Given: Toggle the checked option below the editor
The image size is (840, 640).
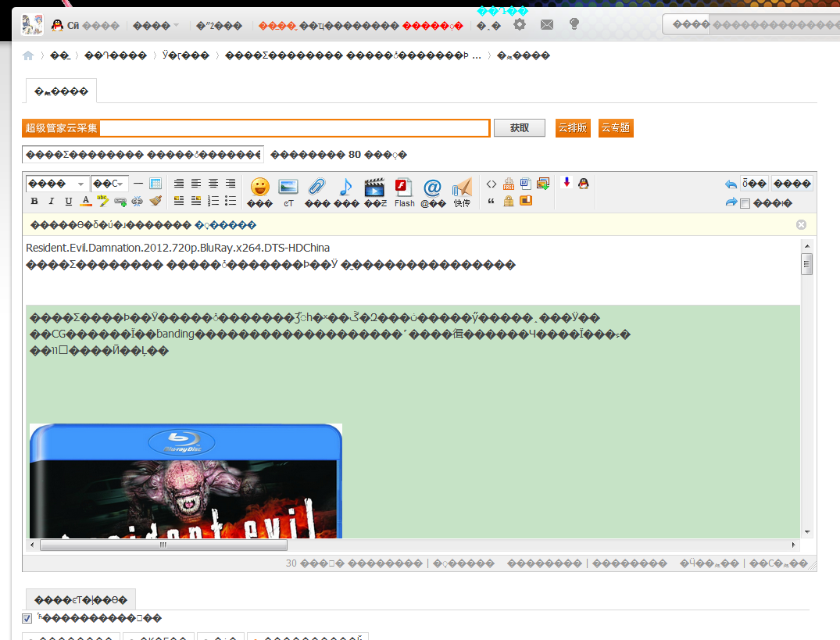Looking at the screenshot, I should tap(27, 619).
